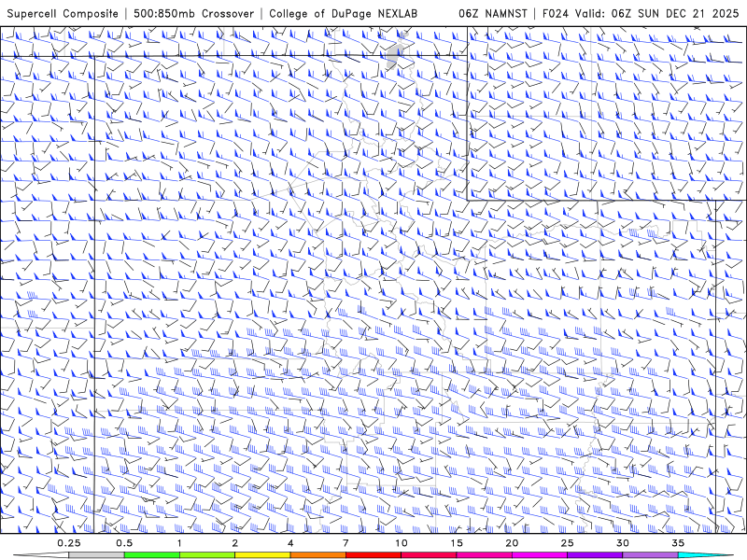Click the '06Z NAMNST' model run label
Viewport: 747px width, 560px height.
tap(493, 13)
